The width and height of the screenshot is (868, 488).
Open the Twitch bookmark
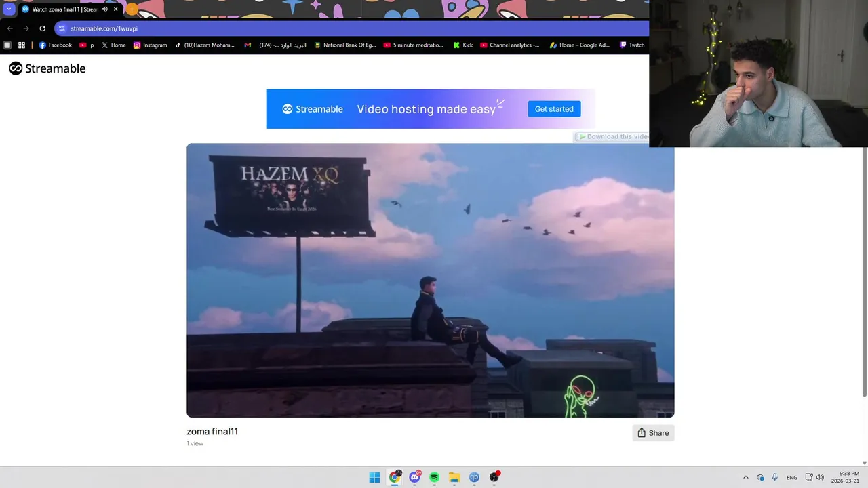point(632,45)
